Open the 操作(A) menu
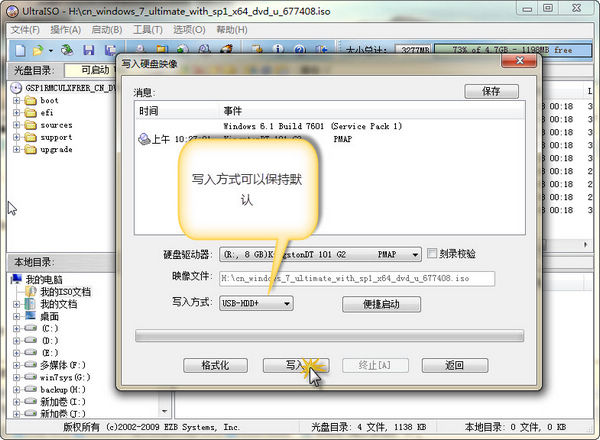The width and height of the screenshot is (600, 440). click(65, 30)
